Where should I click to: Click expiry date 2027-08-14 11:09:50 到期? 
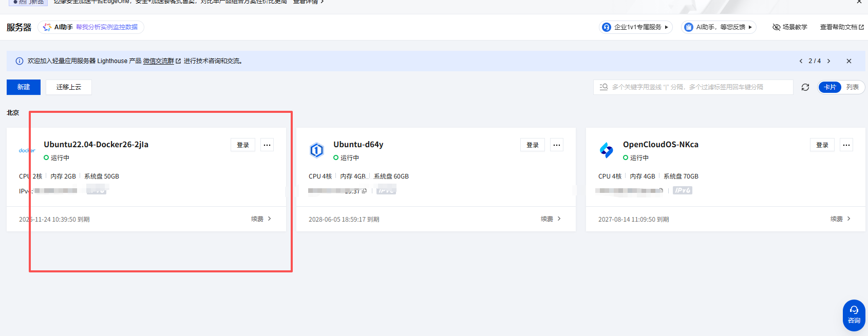tap(634, 220)
